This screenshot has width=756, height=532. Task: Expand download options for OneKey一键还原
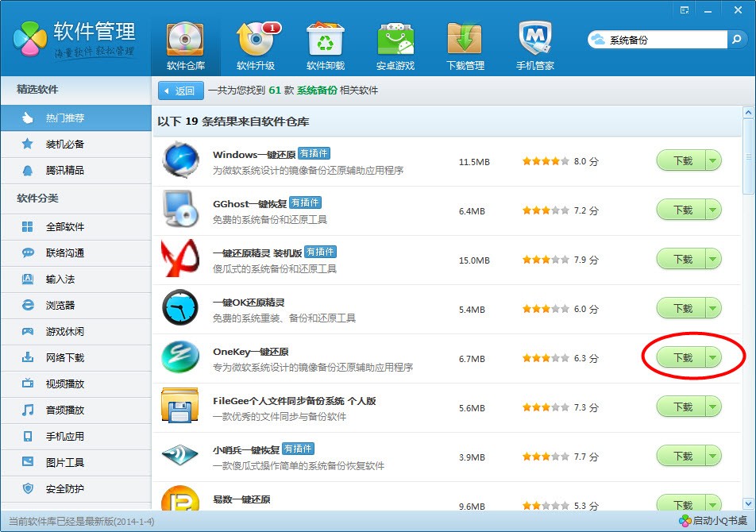(714, 357)
